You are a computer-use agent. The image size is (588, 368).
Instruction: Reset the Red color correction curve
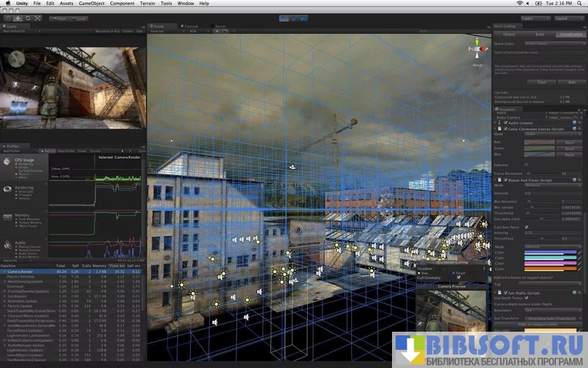click(x=571, y=142)
